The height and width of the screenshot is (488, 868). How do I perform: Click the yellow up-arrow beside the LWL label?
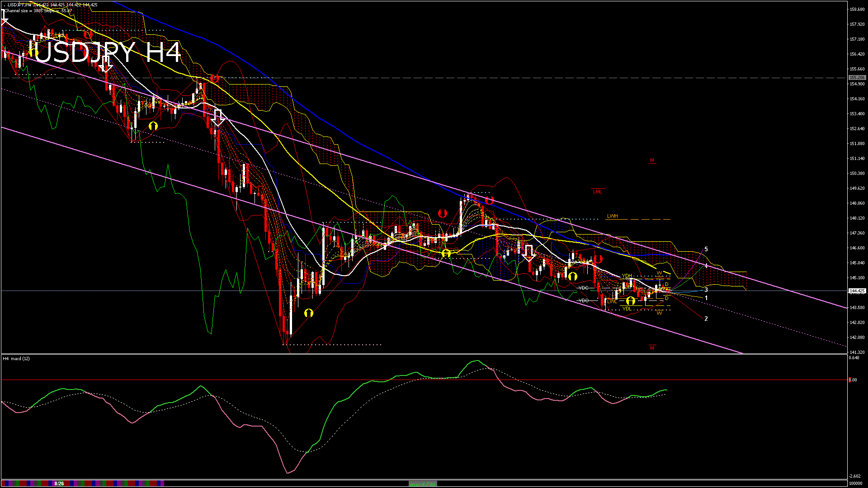pyautogui.click(x=630, y=301)
